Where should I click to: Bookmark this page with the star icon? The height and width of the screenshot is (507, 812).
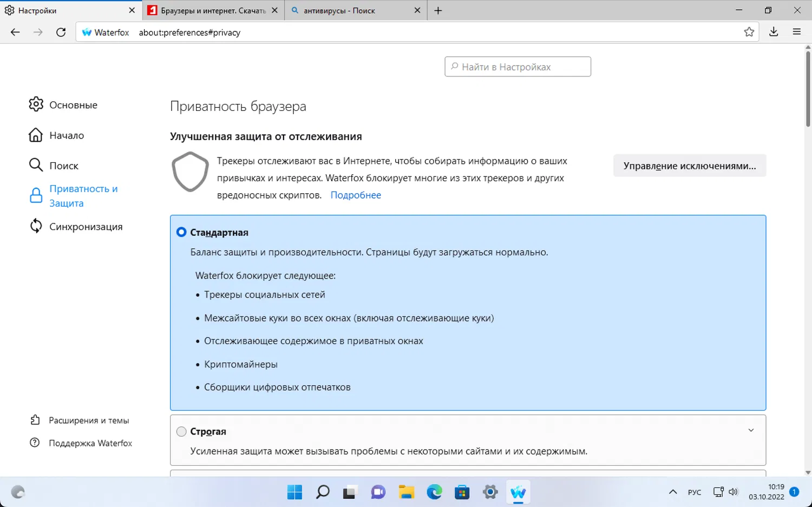[x=749, y=32]
